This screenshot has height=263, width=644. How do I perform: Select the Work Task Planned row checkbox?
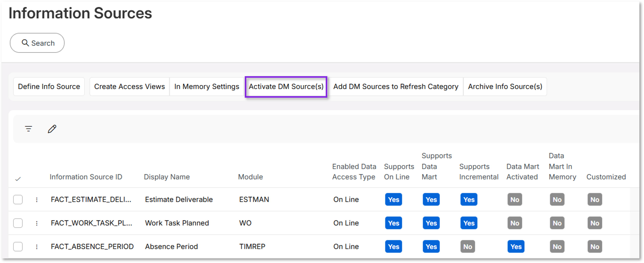click(x=18, y=223)
